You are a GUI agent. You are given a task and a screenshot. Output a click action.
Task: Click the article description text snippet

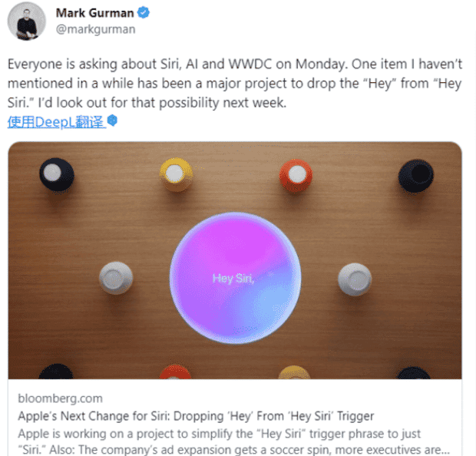233,441
